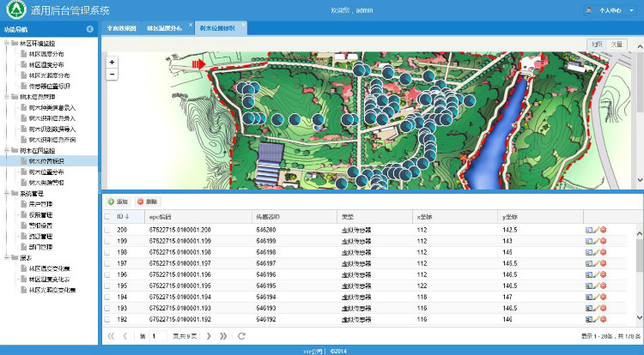The width and height of the screenshot is (644, 355).
Task: Close the 林区温度分布 tab
Action: pyautogui.click(x=191, y=25)
